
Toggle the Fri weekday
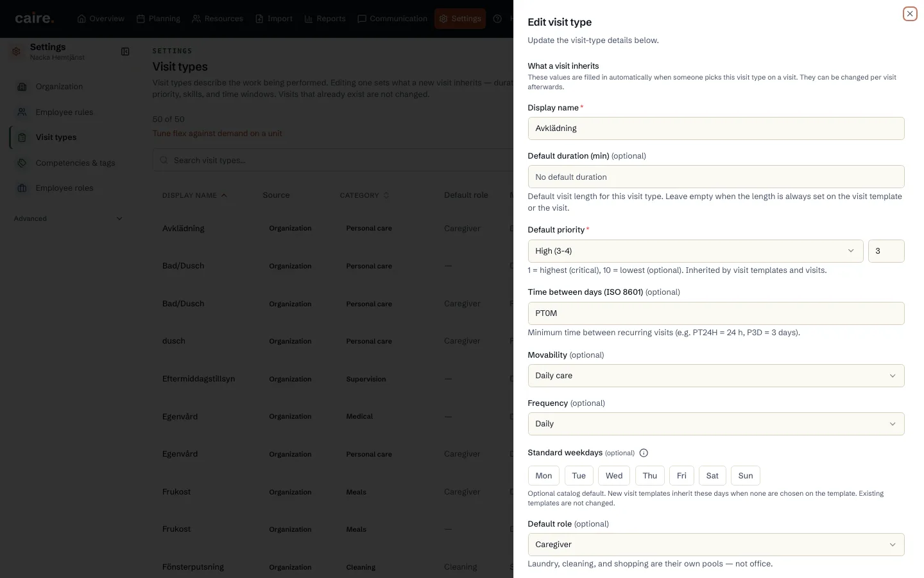[x=681, y=476]
